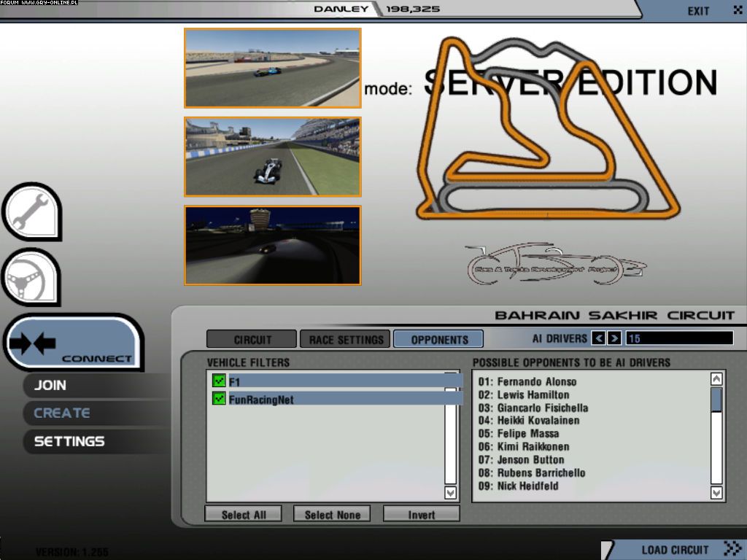Toggle the F1 vehicle filter checkbox
Image resolution: width=747 pixels, height=560 pixels.
(x=219, y=381)
